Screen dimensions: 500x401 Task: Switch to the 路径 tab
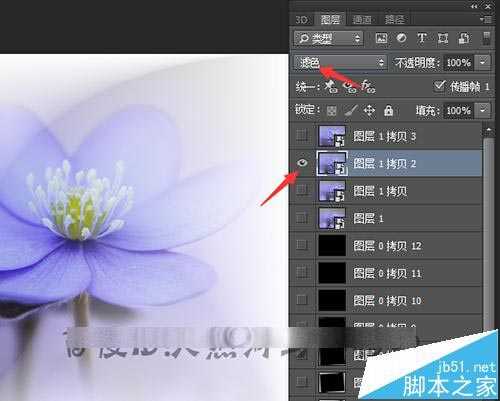tap(394, 20)
